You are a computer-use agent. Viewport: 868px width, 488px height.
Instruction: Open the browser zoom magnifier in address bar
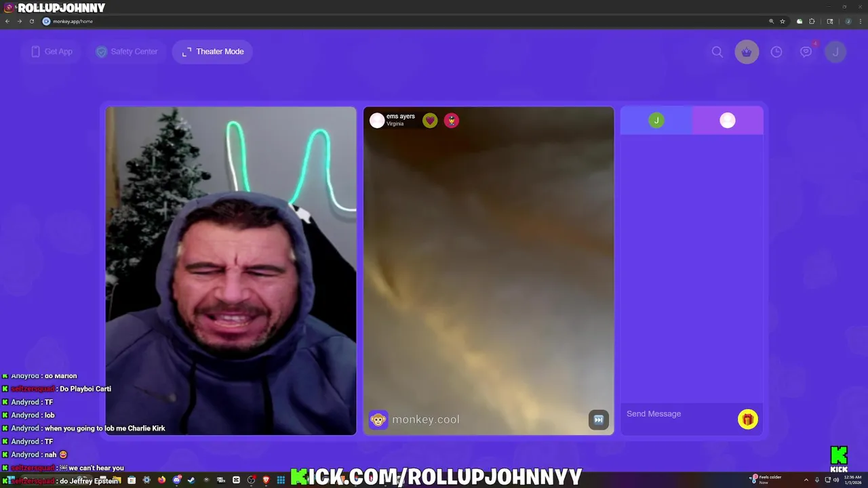771,21
